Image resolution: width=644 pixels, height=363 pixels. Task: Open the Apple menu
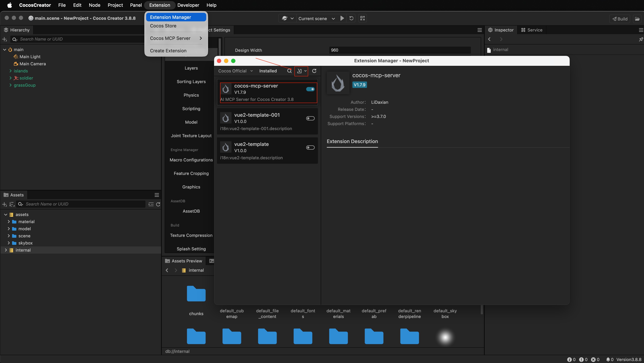(x=9, y=5)
